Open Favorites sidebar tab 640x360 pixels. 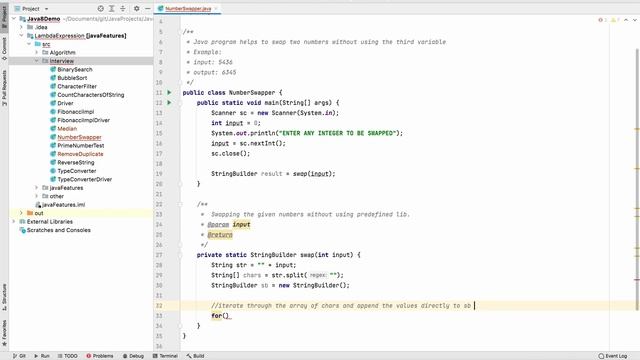(4, 333)
